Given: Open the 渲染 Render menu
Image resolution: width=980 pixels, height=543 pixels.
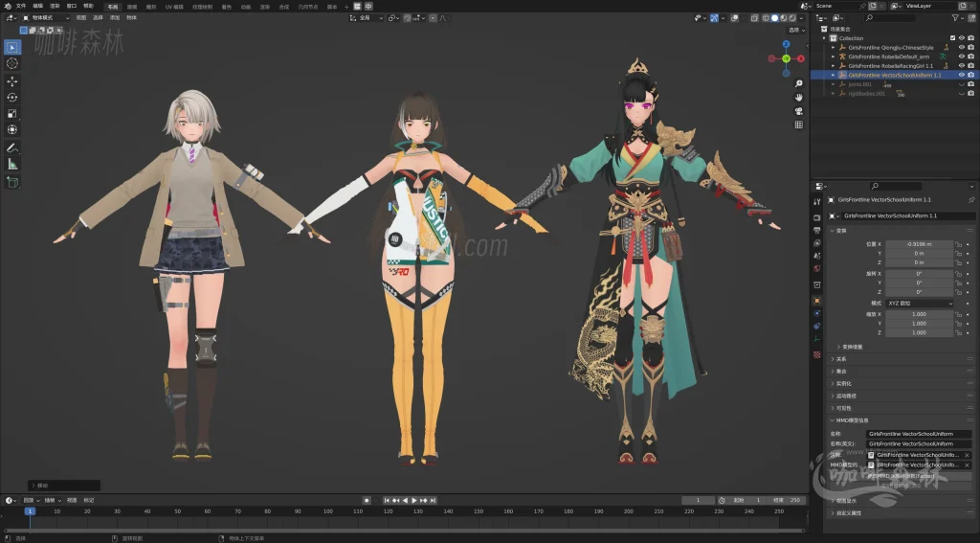Looking at the screenshot, I should point(55,6).
